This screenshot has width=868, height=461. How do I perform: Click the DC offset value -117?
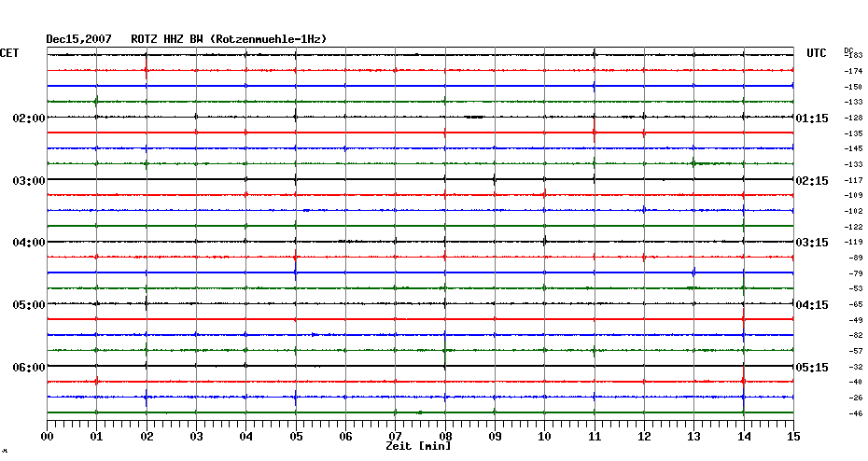854,180
